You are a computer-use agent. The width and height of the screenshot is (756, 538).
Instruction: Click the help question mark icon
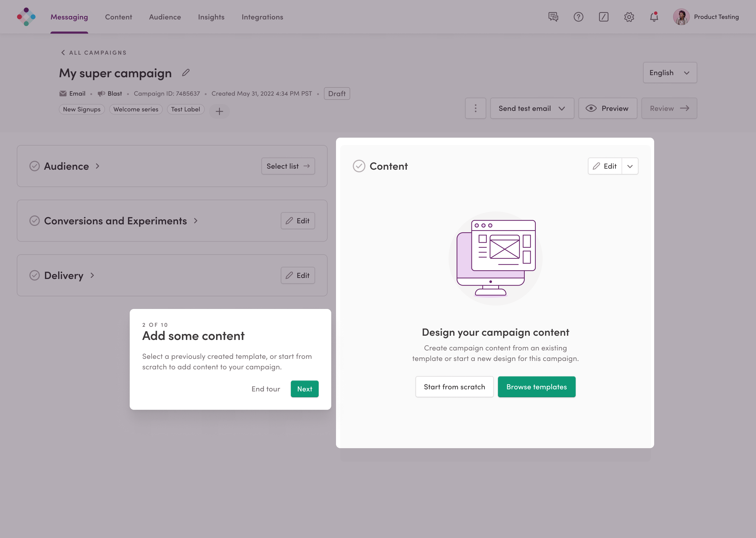click(578, 17)
